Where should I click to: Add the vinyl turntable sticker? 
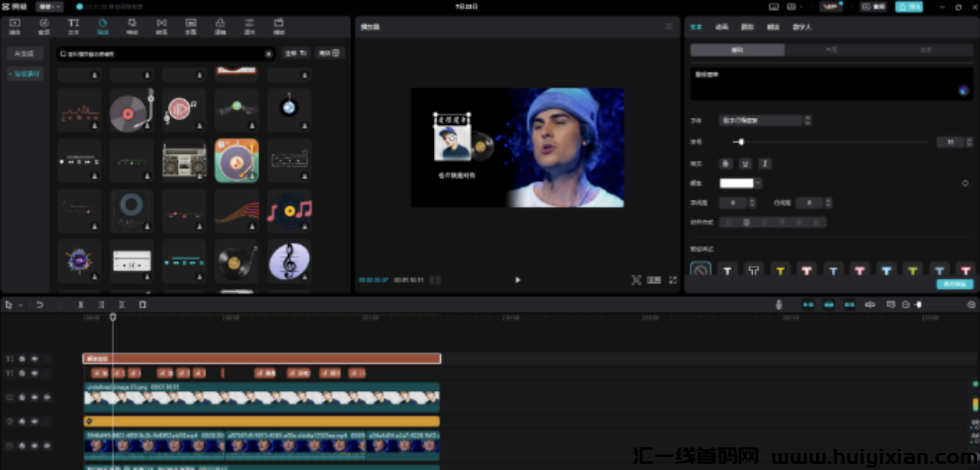(131, 109)
